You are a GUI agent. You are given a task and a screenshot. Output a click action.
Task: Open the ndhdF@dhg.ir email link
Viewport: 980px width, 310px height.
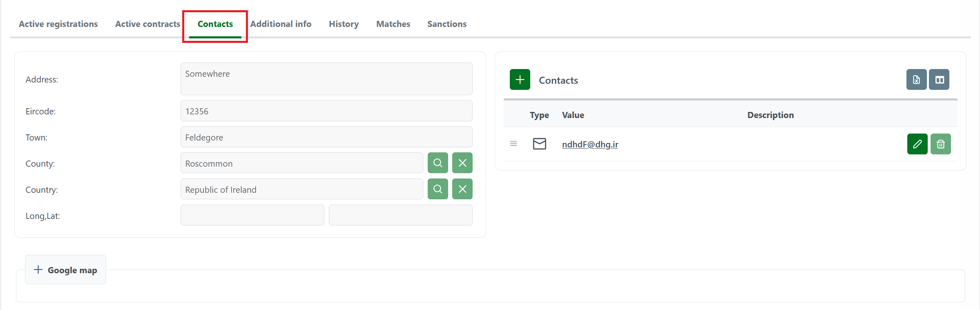coord(590,145)
